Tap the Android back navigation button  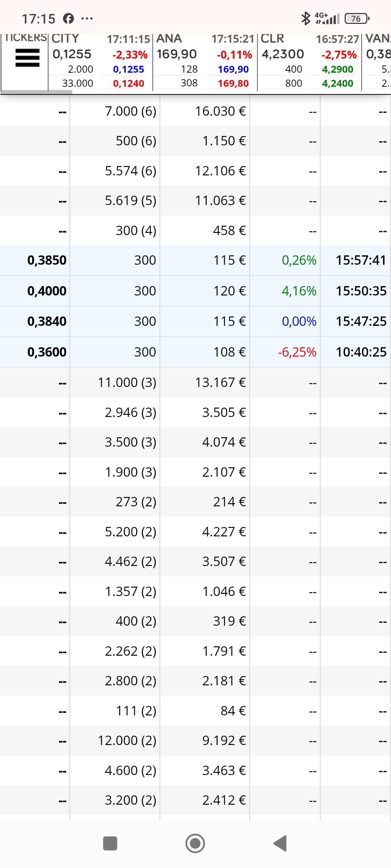tap(280, 843)
